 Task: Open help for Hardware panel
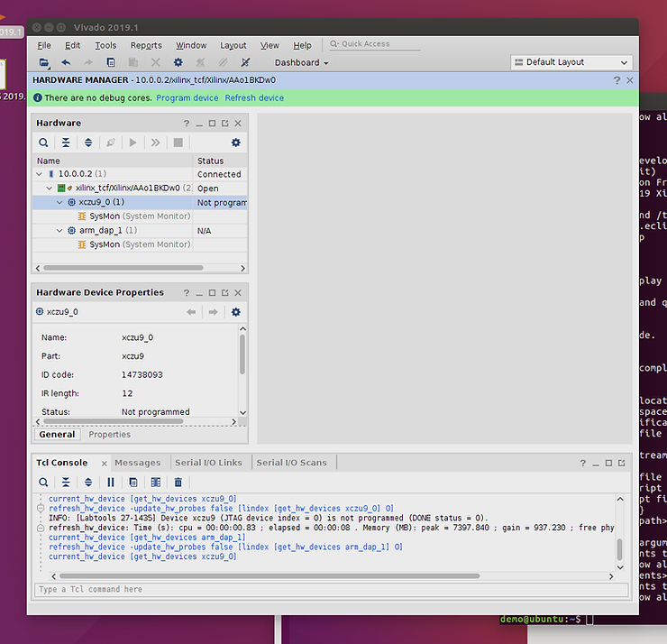tap(187, 124)
